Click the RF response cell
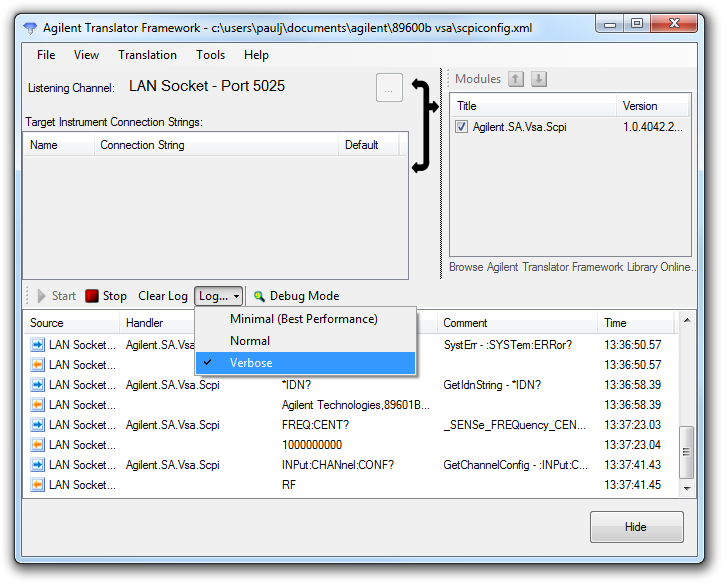 (x=289, y=484)
